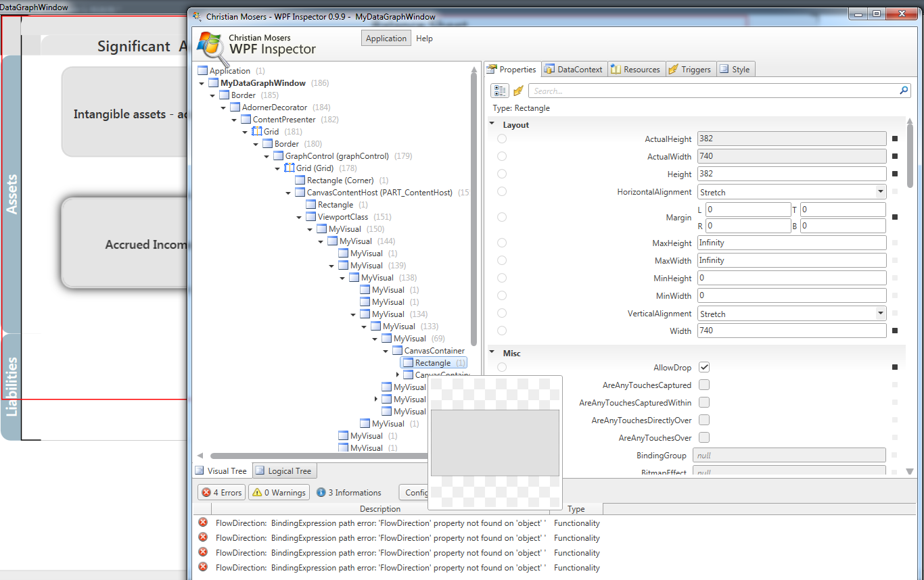Click the Description column header

380,509
